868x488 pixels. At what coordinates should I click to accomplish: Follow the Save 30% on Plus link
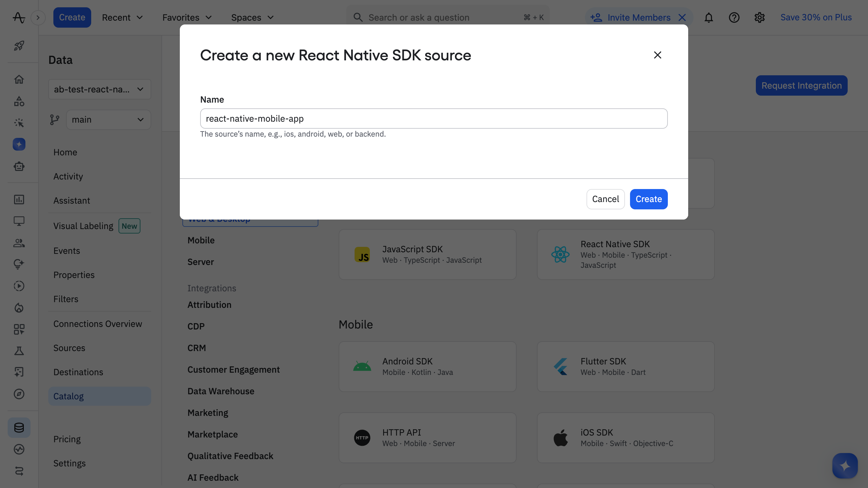point(816,17)
